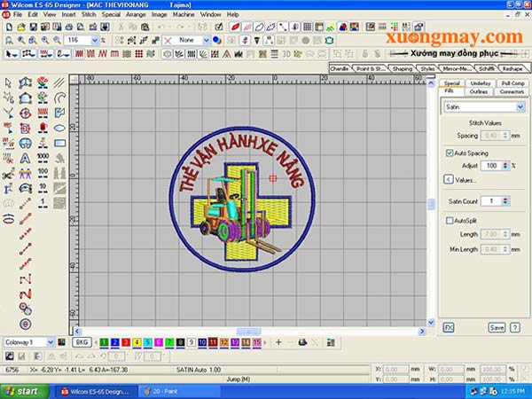The width and height of the screenshot is (532, 399).
Task: Click the Values... button
Action: click(x=465, y=179)
